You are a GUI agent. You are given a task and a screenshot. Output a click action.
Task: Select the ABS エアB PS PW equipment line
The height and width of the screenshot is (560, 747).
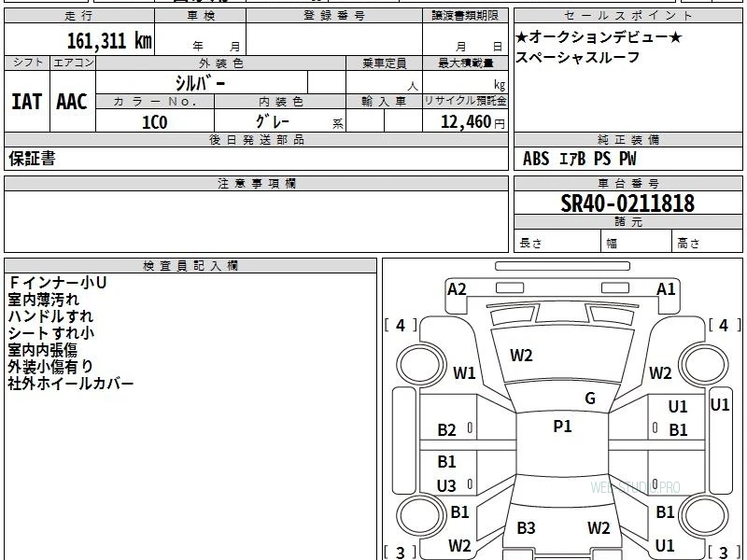[x=579, y=159]
